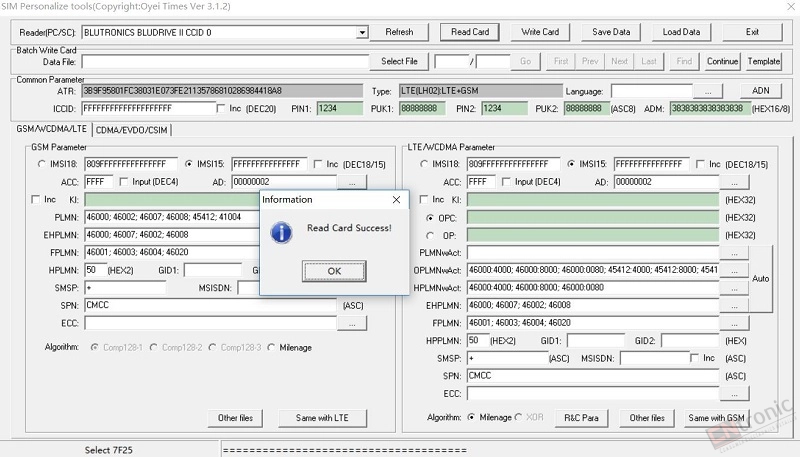Image resolution: width=800 pixels, height=457 pixels.
Task: Select LTE IMSI18 radio button
Action: click(x=423, y=164)
